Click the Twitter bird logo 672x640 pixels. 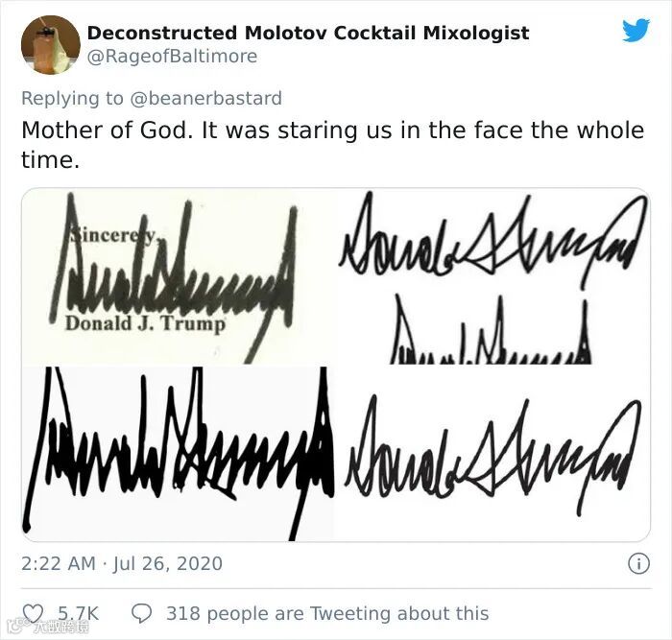coord(636,31)
